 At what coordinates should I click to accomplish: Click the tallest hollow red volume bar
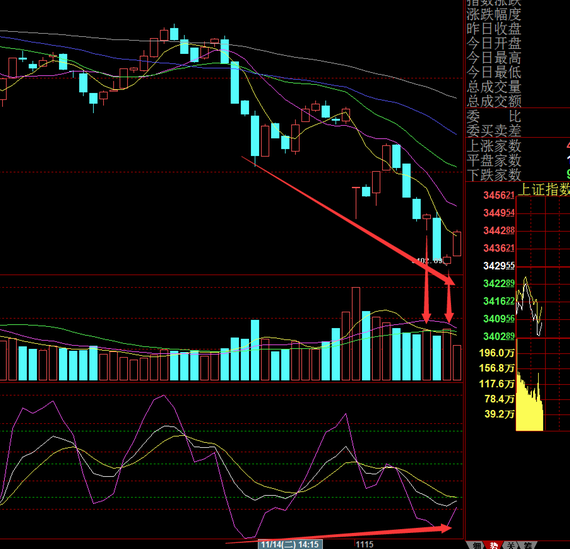(x=356, y=334)
